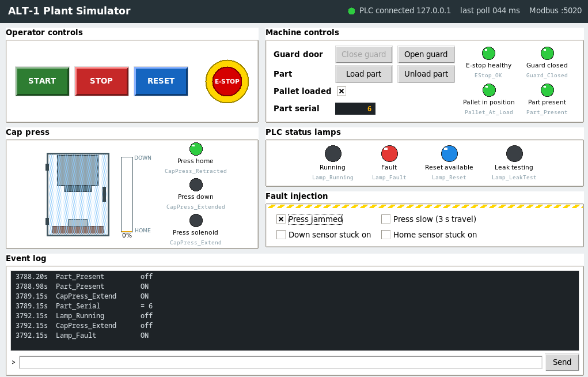This screenshot has width=588, height=377.
Task: Click the 'Modbus :5020' status text
Action: click(x=555, y=10)
